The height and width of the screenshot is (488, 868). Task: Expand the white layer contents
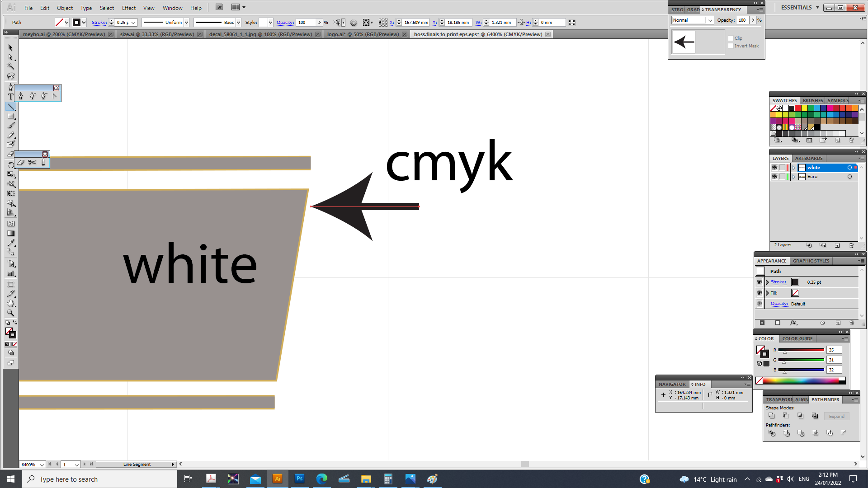794,168
